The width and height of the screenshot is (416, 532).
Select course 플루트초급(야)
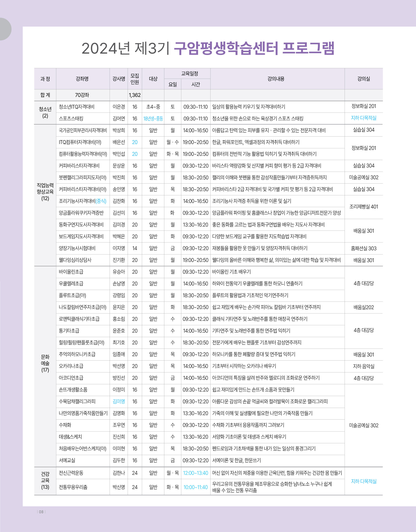72,296
